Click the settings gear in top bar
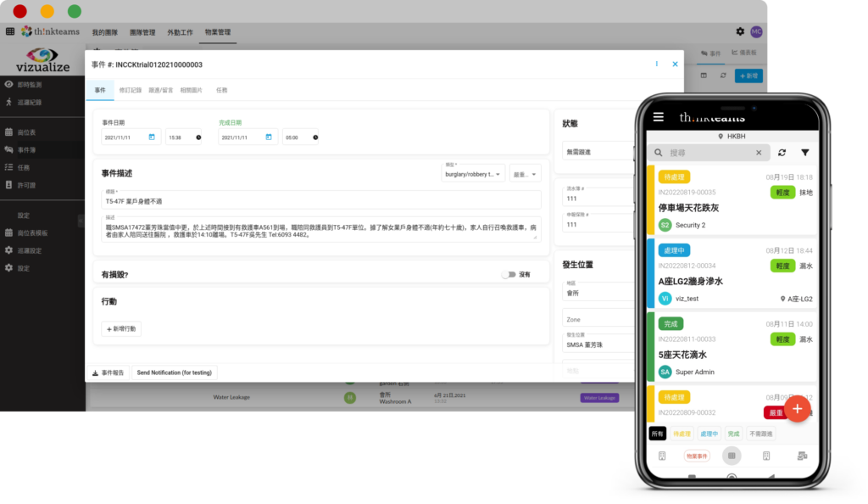868x504 pixels. (x=740, y=31)
